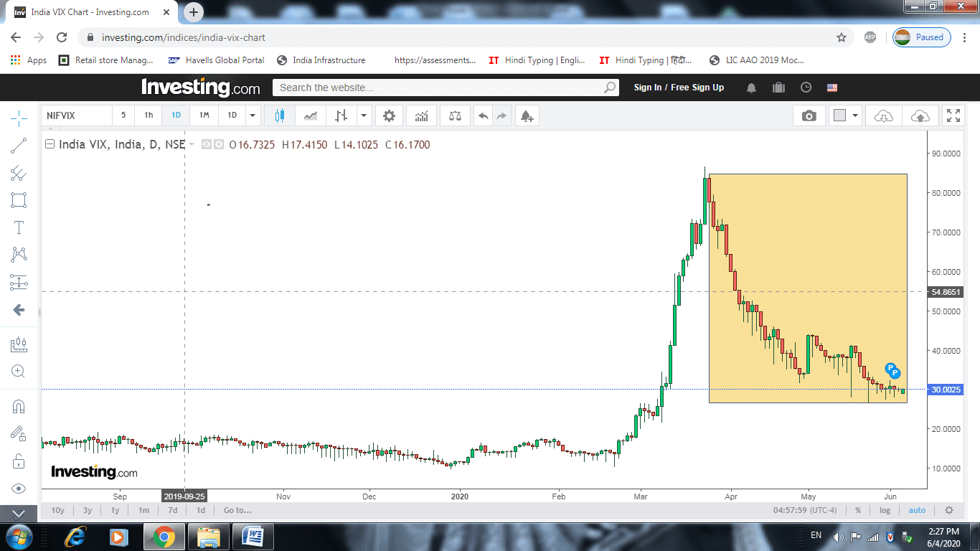Screen dimensions: 980x551
Task: Open Chrome from the Windows taskbar
Action: (164, 537)
